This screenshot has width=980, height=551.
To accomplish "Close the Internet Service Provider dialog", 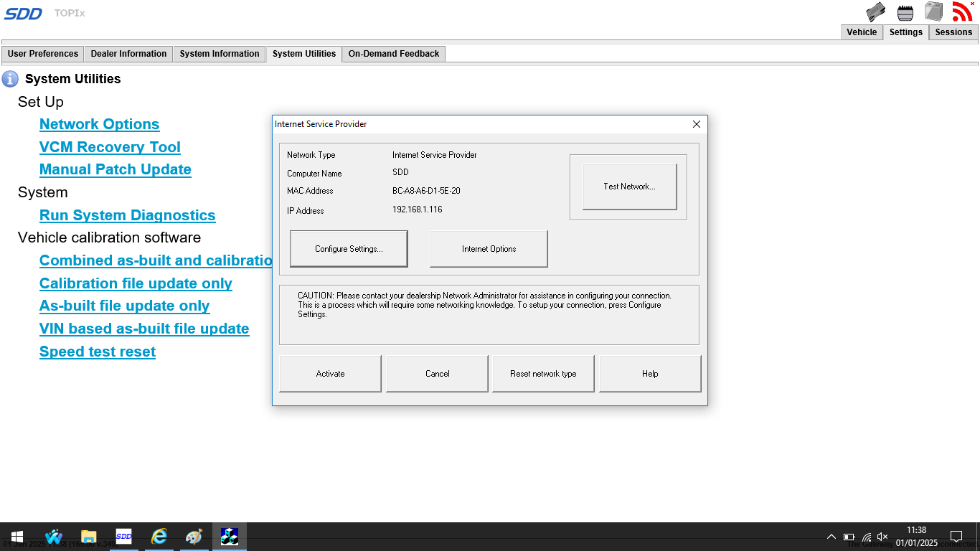I will [696, 124].
